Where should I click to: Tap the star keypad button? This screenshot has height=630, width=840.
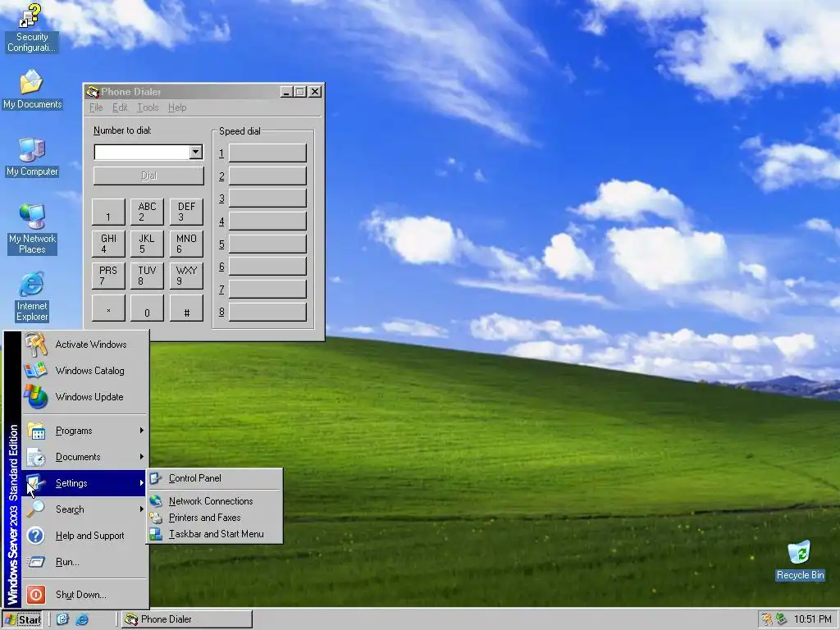[x=108, y=308]
